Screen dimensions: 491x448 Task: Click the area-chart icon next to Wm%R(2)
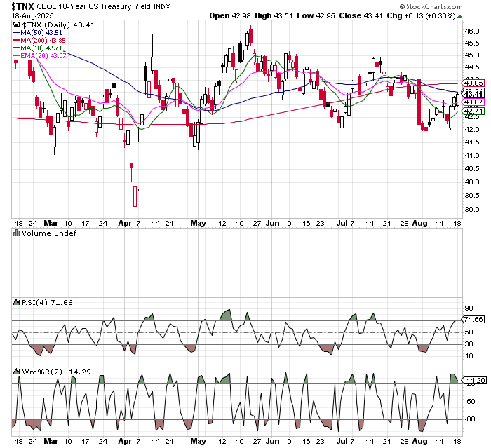(x=17, y=372)
